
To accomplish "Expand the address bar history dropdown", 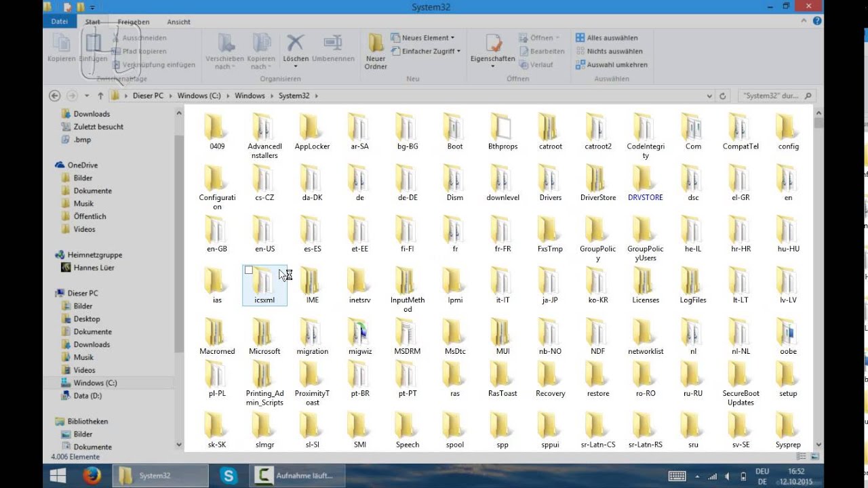I will pyautogui.click(x=709, y=96).
